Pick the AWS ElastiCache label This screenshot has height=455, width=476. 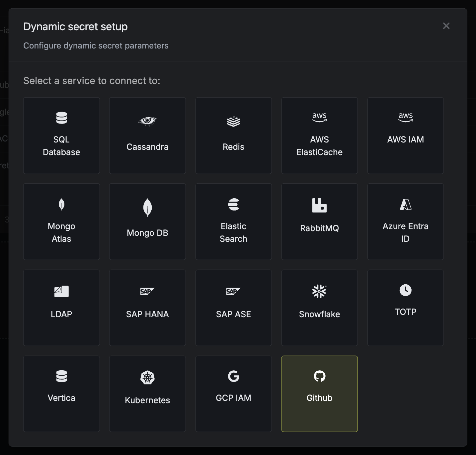319,146
